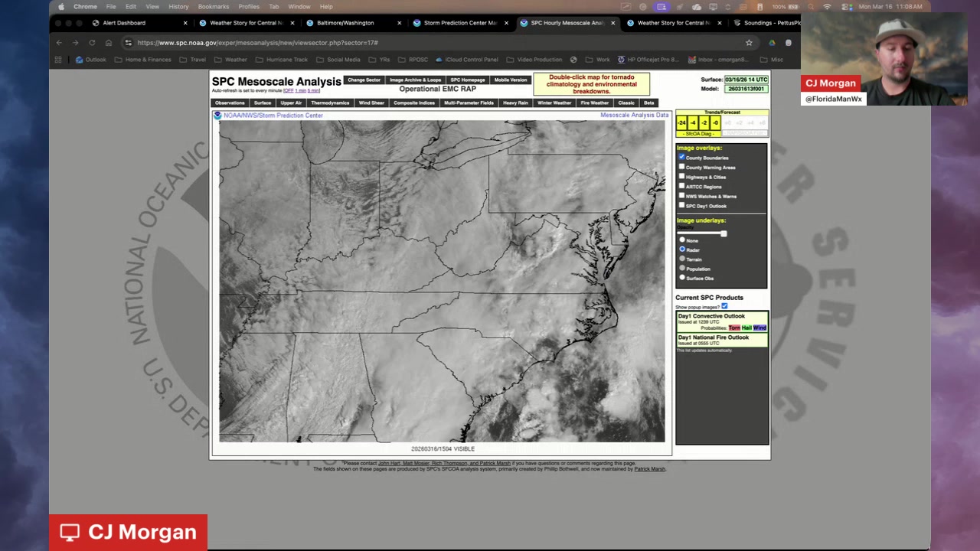Image resolution: width=980 pixels, height=551 pixels.
Task: Select the -2 hour trend button
Action: click(704, 123)
